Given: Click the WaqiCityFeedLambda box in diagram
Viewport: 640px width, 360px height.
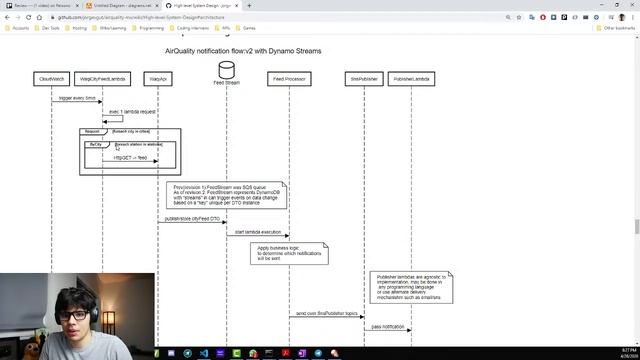Looking at the screenshot, I should click(102, 79).
